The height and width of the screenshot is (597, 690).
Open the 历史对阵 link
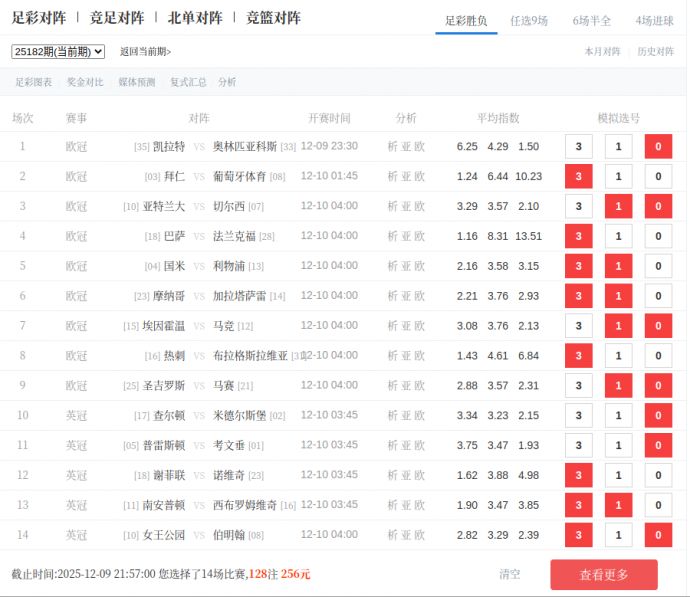[x=655, y=51]
